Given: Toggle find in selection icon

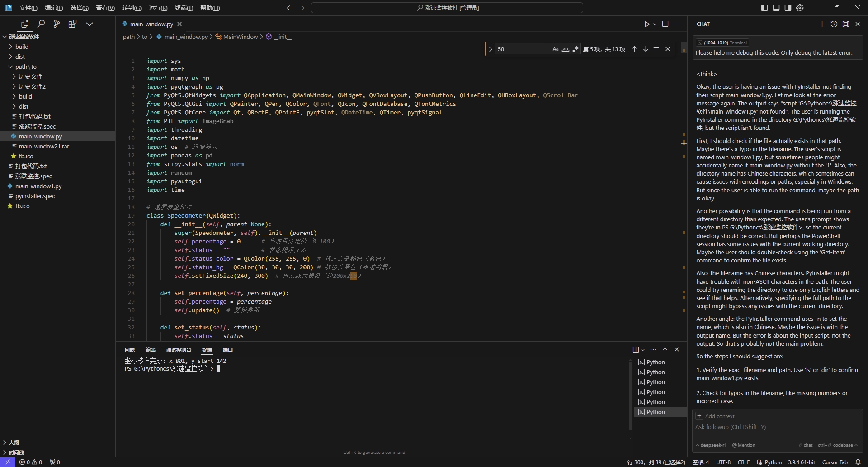Looking at the screenshot, I should pyautogui.click(x=656, y=49).
